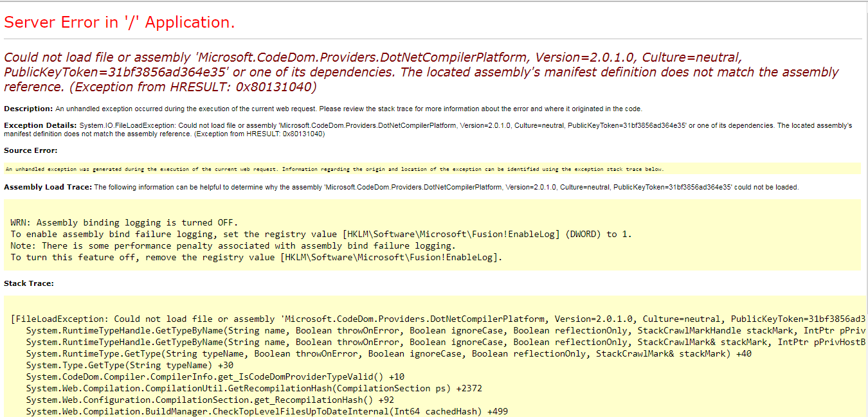This screenshot has height=417, width=868.
Task: Click the 'Exception Details:' label
Action: tap(40, 125)
